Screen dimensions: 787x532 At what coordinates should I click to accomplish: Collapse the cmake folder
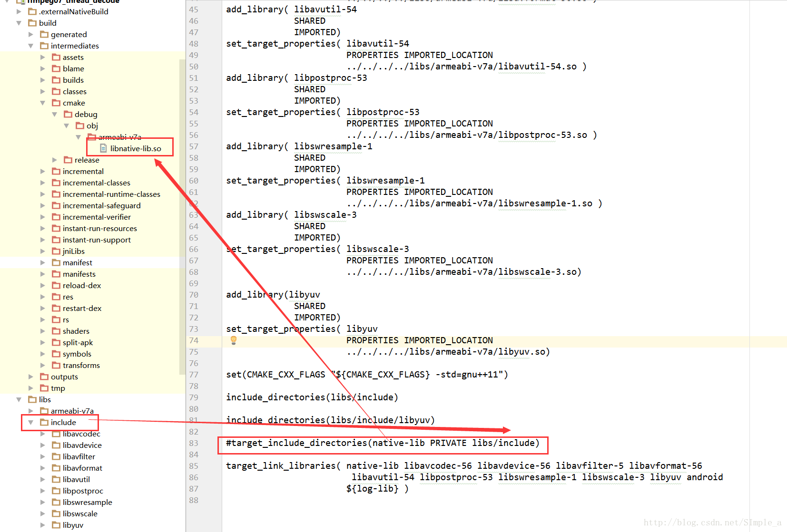pos(43,103)
